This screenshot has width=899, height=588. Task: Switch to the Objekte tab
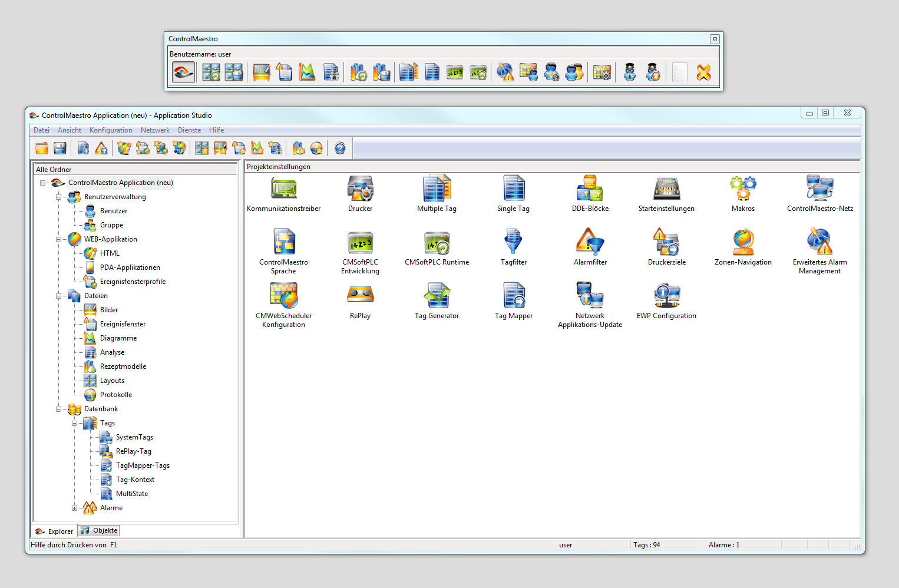pyautogui.click(x=99, y=530)
